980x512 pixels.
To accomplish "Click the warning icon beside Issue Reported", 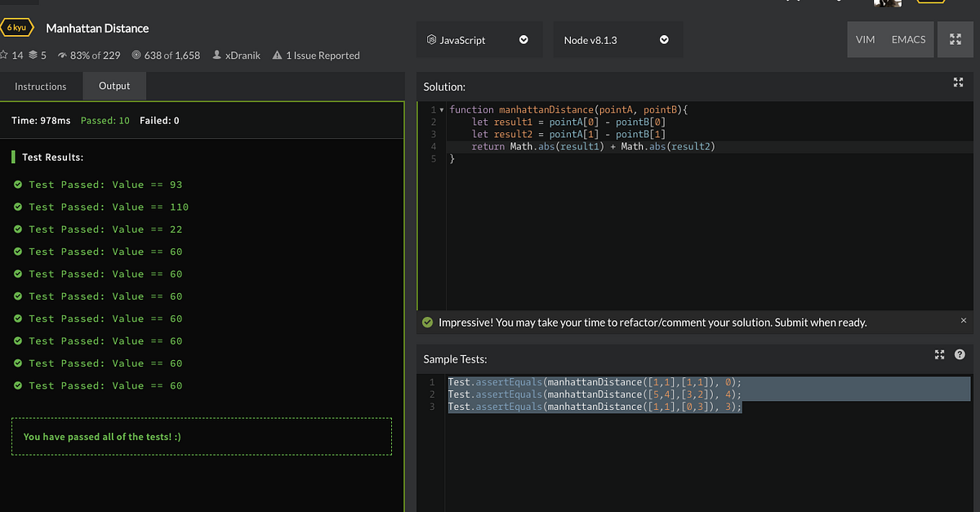I will tap(278, 56).
